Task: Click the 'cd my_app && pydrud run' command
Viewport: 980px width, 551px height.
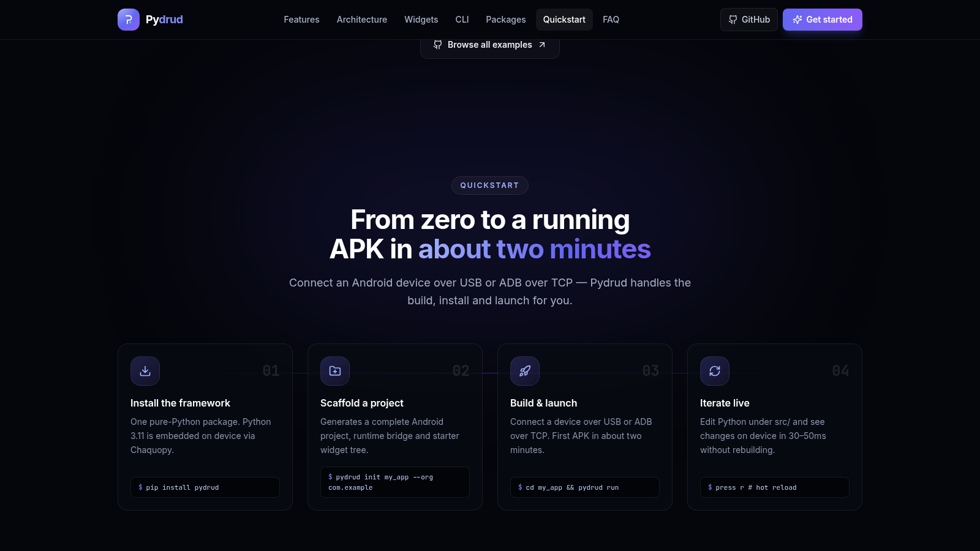Action: click(x=585, y=487)
